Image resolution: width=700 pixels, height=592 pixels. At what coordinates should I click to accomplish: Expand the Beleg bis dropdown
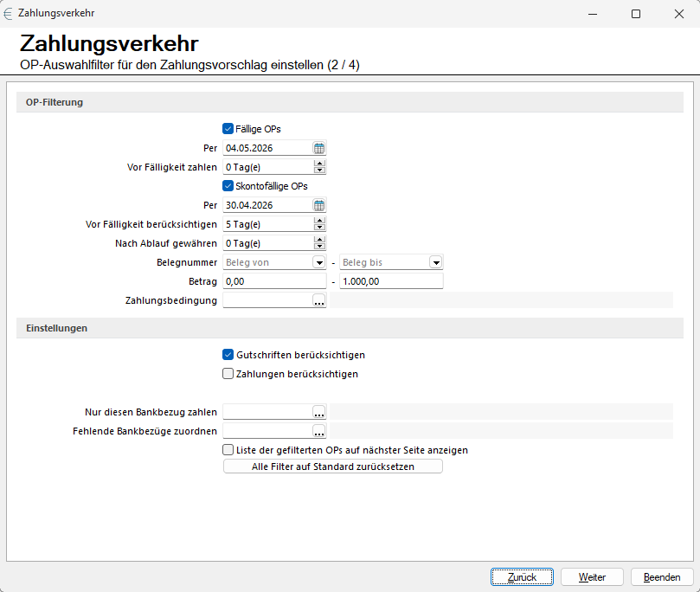pos(435,262)
